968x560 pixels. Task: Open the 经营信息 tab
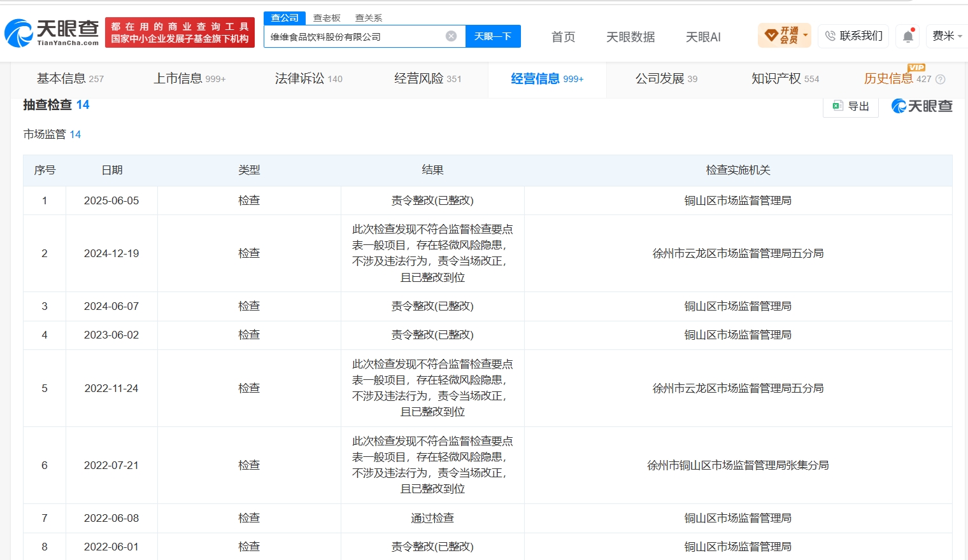point(547,79)
